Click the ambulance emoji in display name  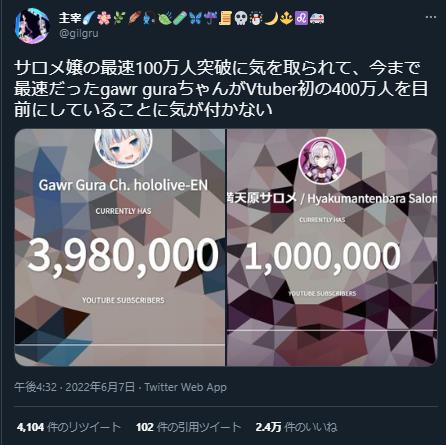317,18
